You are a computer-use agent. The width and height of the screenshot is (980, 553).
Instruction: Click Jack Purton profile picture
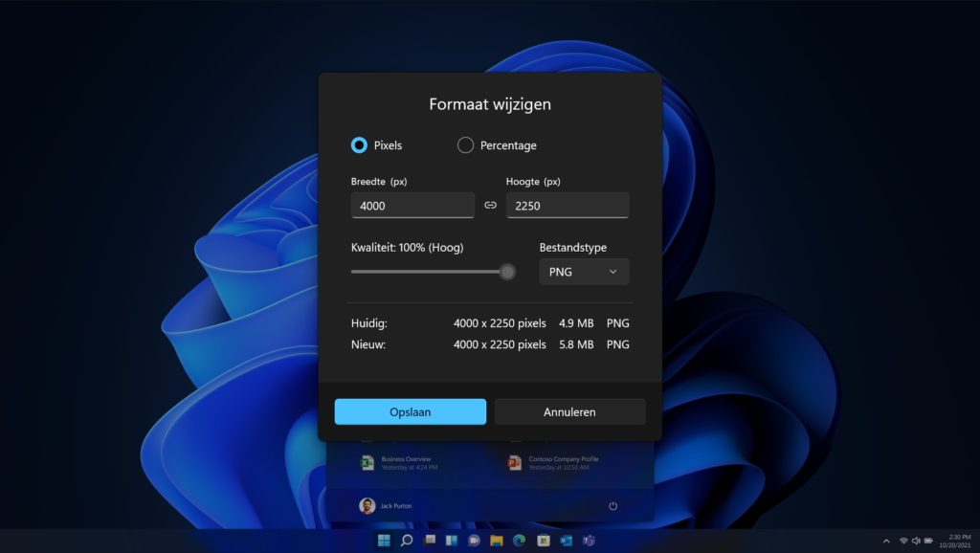coord(367,506)
